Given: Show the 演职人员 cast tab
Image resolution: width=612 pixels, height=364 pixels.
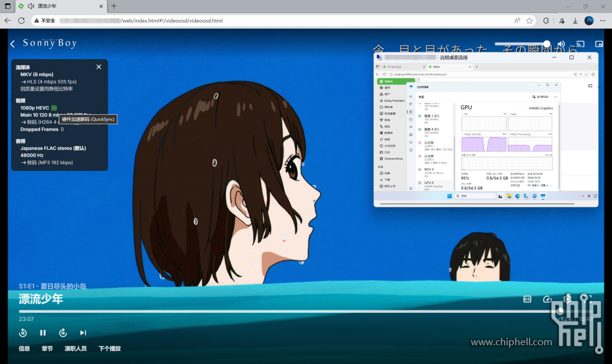Looking at the screenshot, I should [x=76, y=348].
